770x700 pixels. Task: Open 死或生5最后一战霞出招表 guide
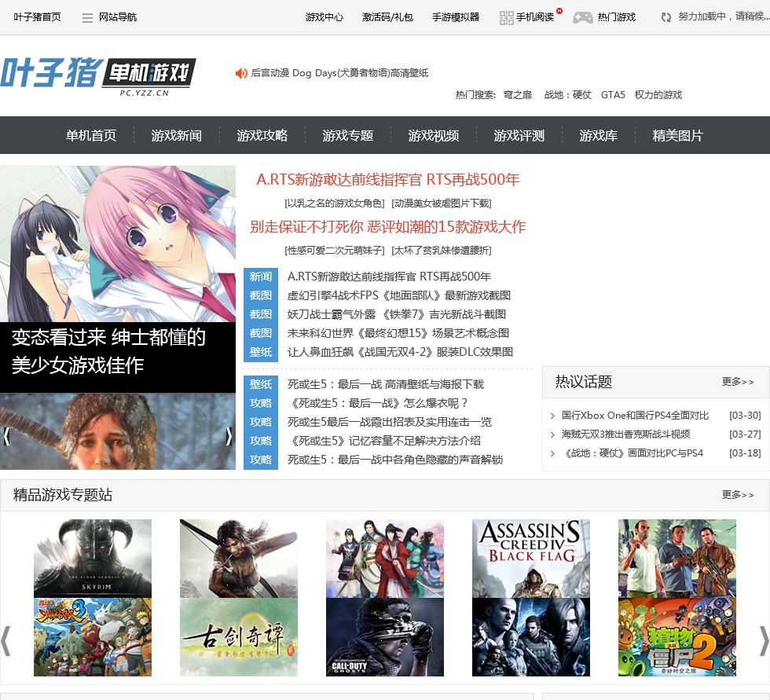coord(390,422)
